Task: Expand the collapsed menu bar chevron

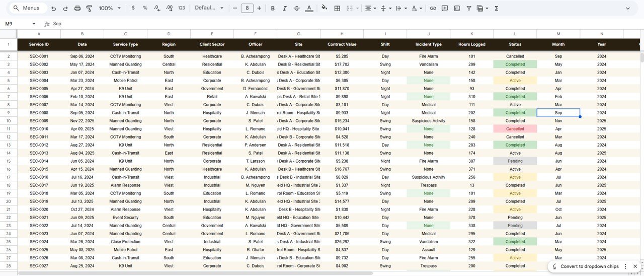Action: point(627,8)
